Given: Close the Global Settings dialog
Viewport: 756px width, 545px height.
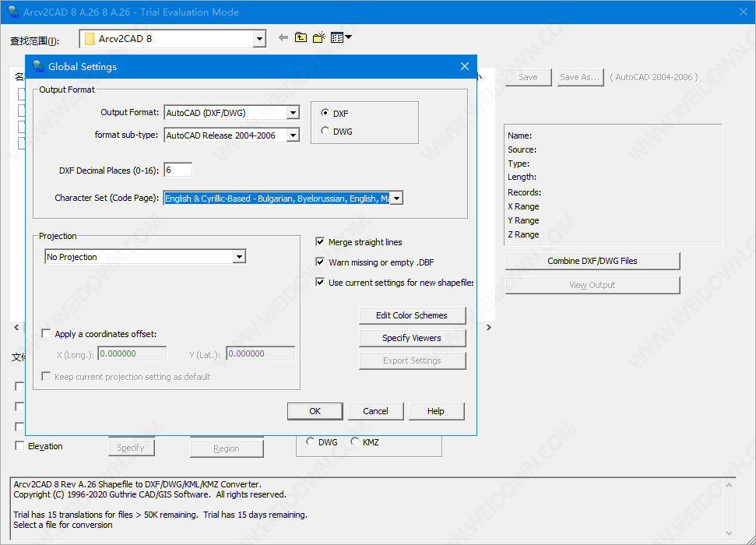Looking at the screenshot, I should tap(464, 66).
